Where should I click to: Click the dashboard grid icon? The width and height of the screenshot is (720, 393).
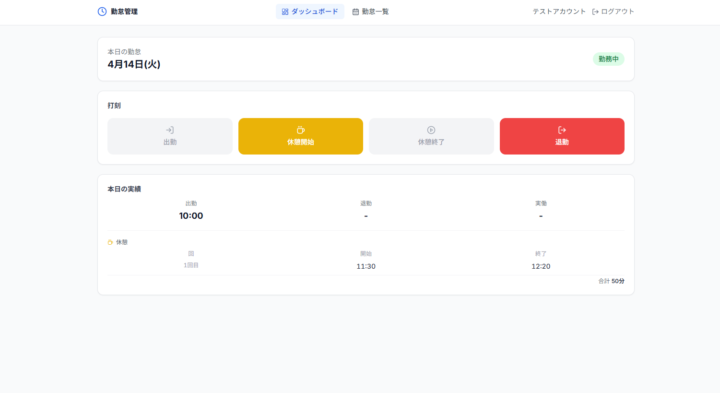[x=285, y=12]
